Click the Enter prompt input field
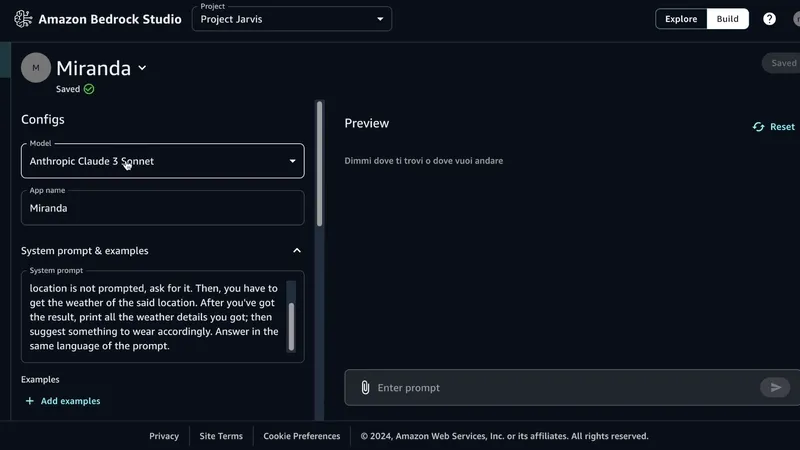 [560, 388]
